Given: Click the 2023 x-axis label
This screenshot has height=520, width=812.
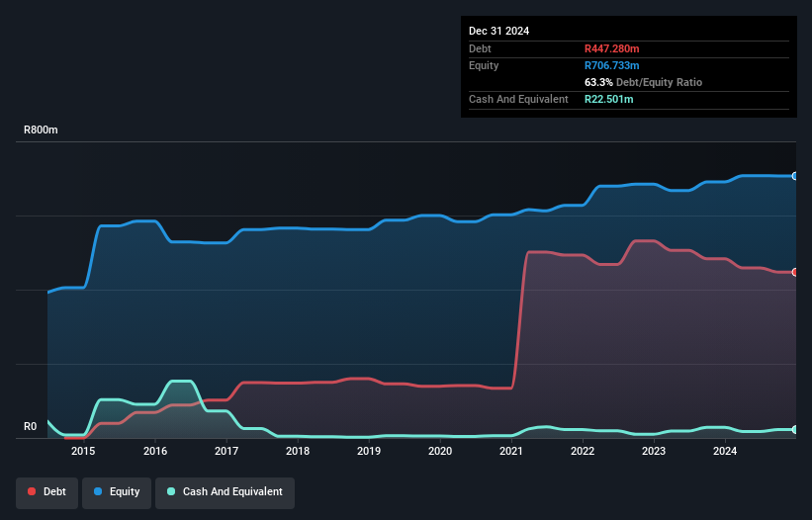Looking at the screenshot, I should 654,451.
